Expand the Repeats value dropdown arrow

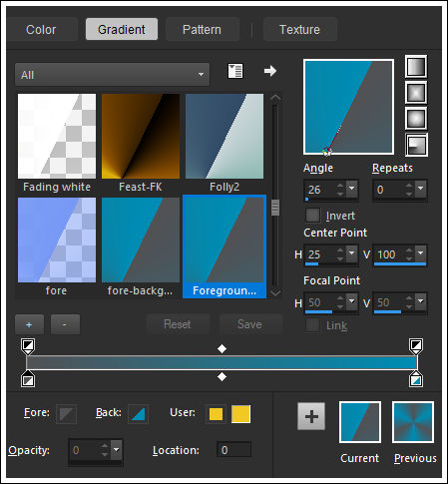(x=421, y=189)
